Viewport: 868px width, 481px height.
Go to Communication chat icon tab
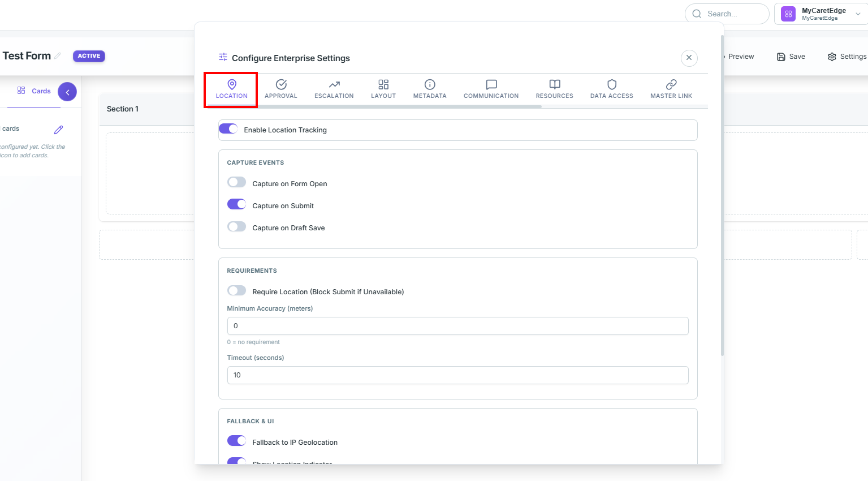click(491, 89)
